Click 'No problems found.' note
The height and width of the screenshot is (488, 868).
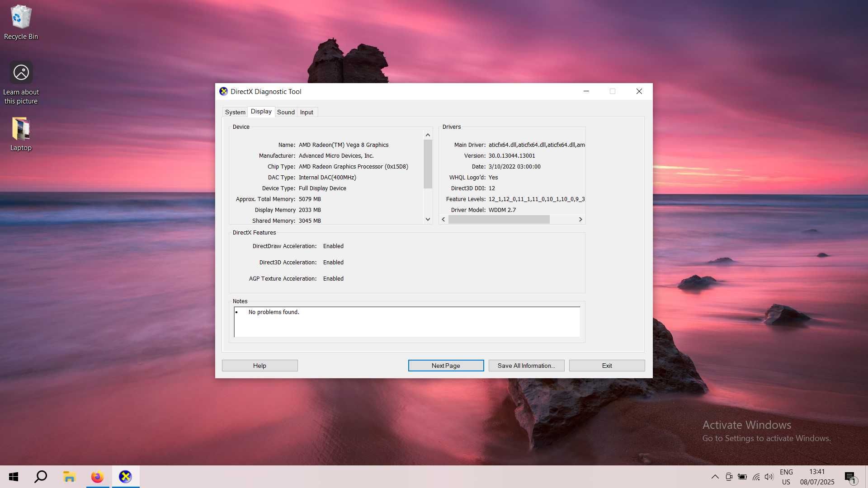pos(274,312)
